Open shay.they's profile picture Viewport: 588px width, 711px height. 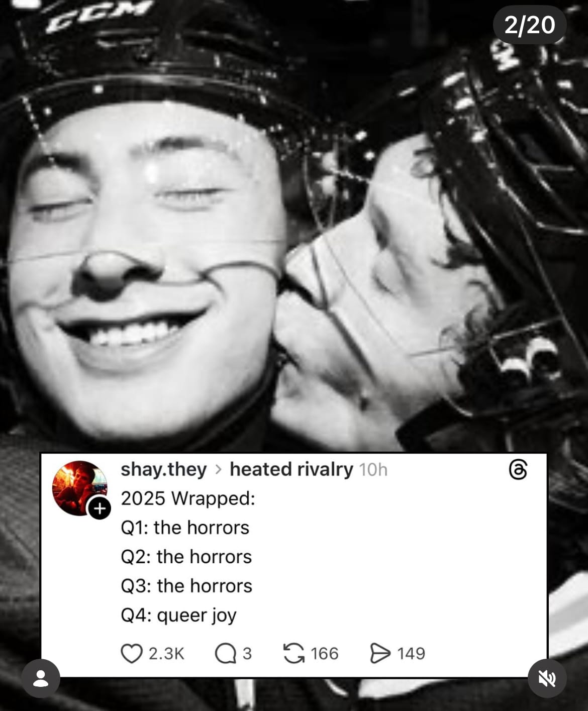click(x=80, y=488)
